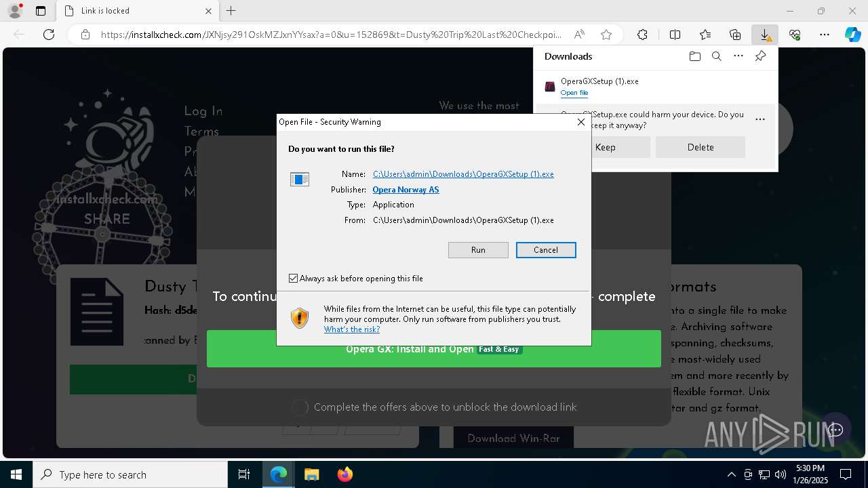868x488 pixels.
Task: Open Microsoft Edge from taskbar
Action: point(279,474)
